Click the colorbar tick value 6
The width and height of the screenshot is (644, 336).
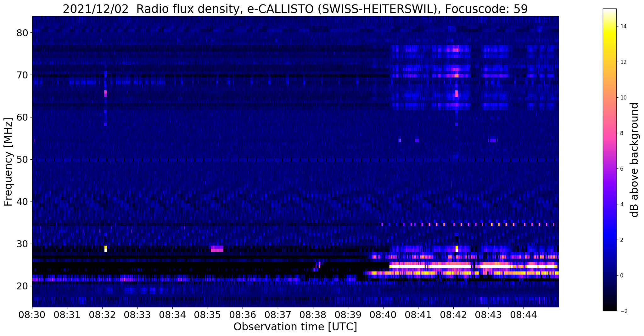click(621, 169)
